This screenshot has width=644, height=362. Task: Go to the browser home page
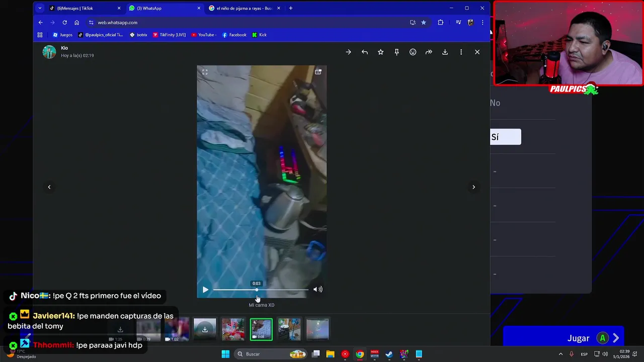click(x=76, y=23)
